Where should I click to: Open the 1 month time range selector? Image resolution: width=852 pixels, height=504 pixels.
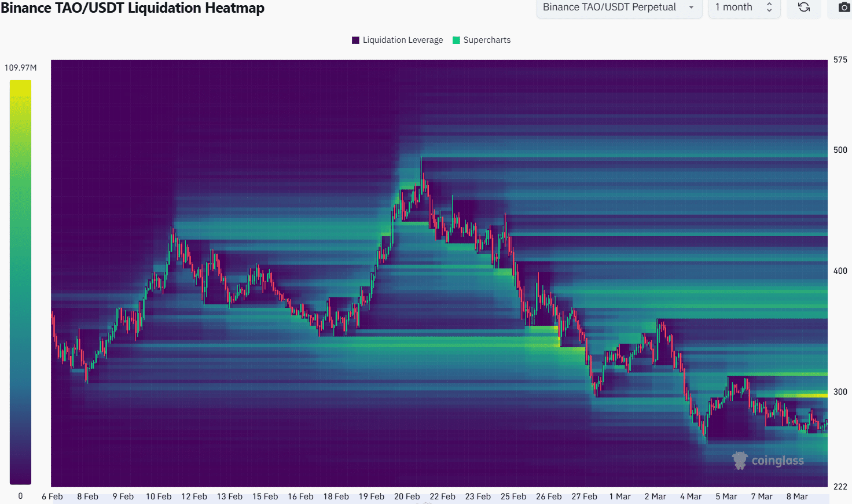tap(744, 8)
